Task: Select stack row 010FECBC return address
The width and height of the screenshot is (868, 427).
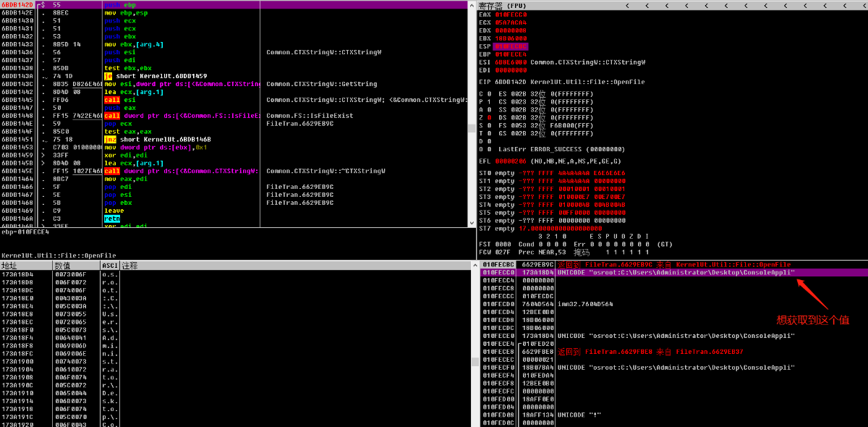Action: [673, 266]
